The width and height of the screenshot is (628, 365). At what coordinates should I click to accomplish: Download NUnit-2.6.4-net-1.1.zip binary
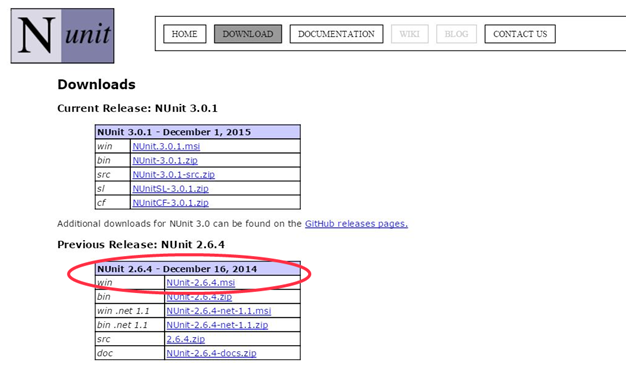(x=217, y=325)
